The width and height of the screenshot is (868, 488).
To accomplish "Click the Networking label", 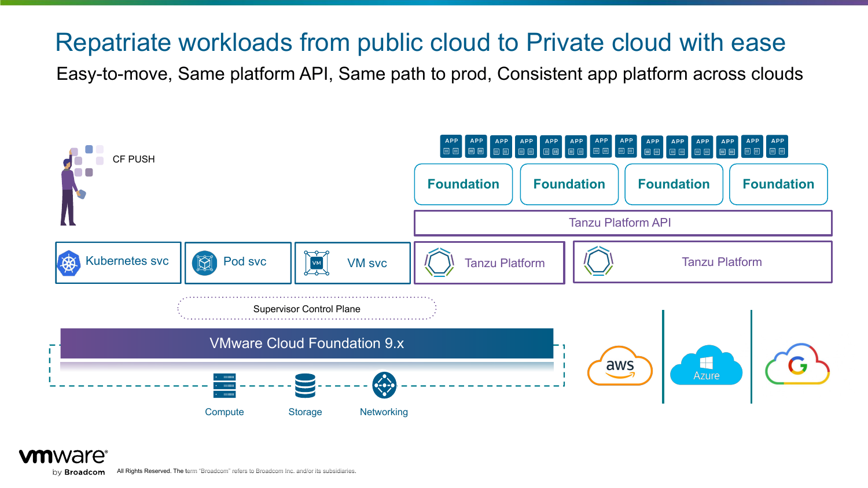I will point(384,412).
